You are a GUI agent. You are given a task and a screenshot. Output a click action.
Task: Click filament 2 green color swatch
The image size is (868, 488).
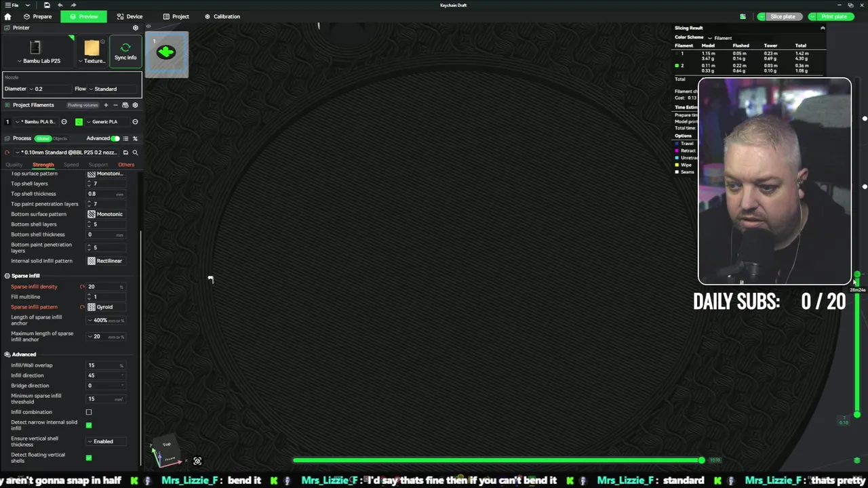pyautogui.click(x=79, y=122)
